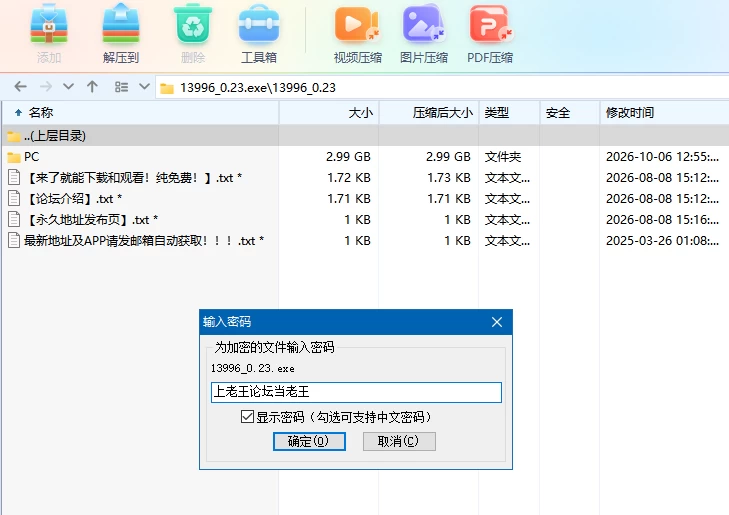Click the address bar path 13996_0.23.exe\13996_0.23

tap(258, 88)
